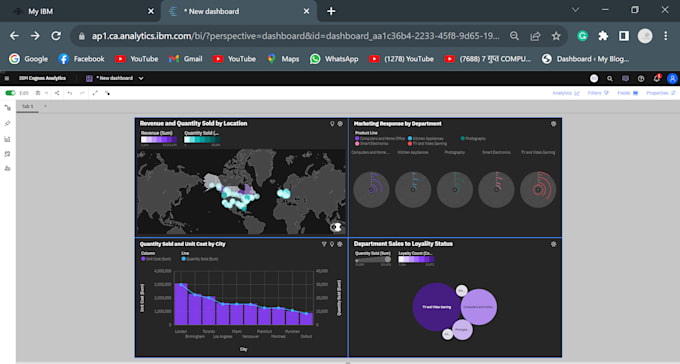Click the address bar URL
The image size is (680, 364).
tap(295, 36)
